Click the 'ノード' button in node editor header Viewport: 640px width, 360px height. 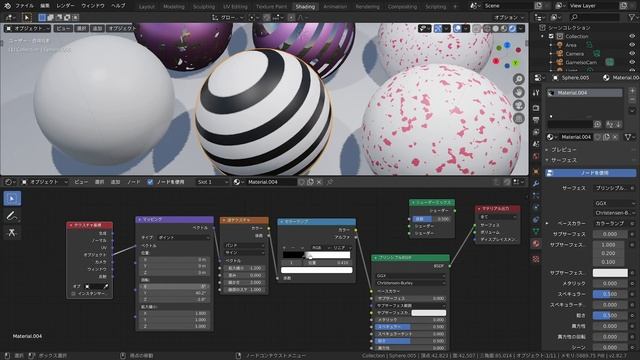coord(133,182)
